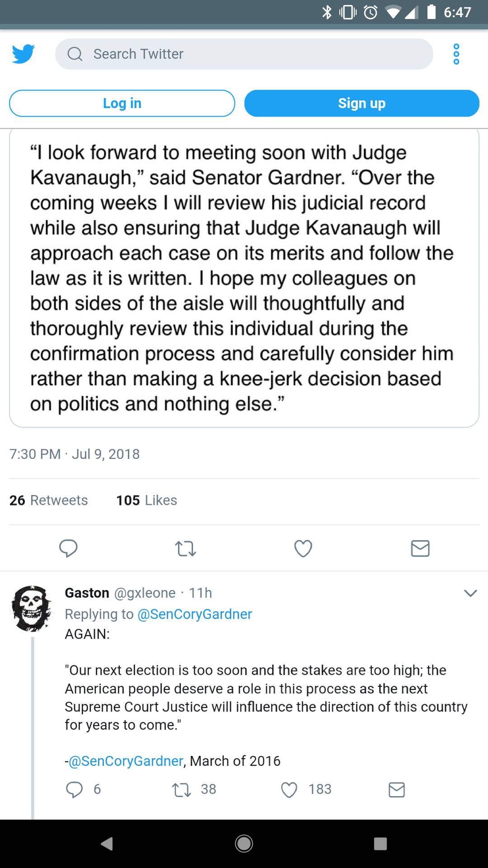Like Gaston's reply with the heart
Image resolution: width=488 pixels, height=868 pixels.
289,789
